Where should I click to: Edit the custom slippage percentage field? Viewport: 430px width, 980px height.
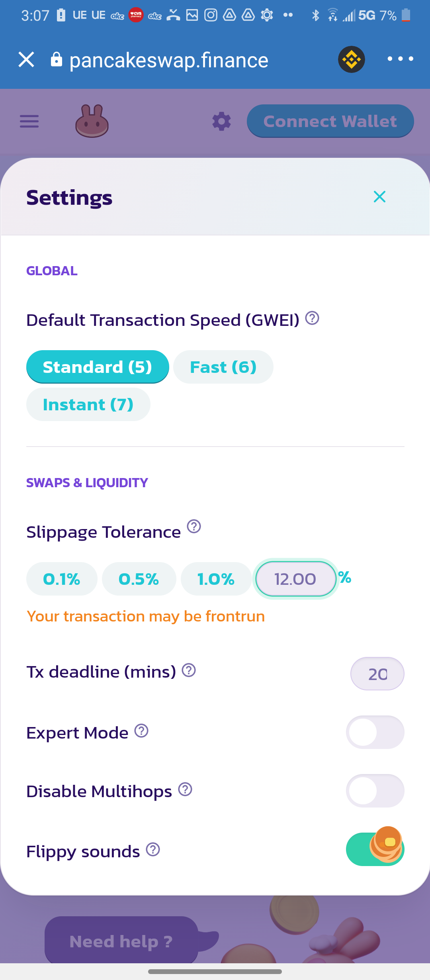[295, 579]
